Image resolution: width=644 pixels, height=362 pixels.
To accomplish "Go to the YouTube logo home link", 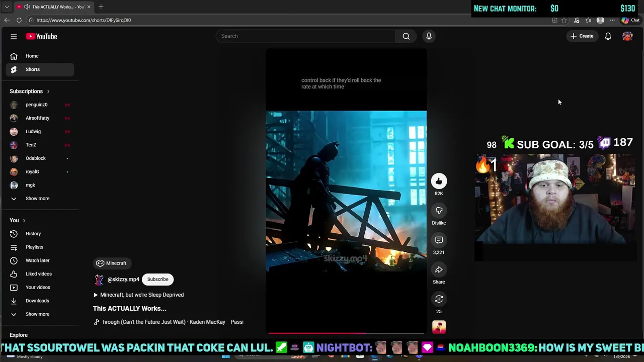I will 41,36.
